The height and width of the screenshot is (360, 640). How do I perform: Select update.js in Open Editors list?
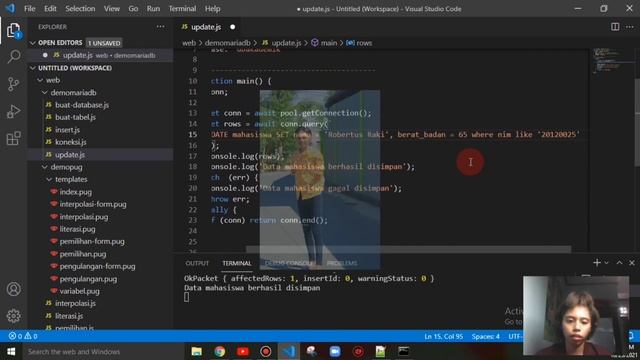pyautogui.click(x=100, y=55)
